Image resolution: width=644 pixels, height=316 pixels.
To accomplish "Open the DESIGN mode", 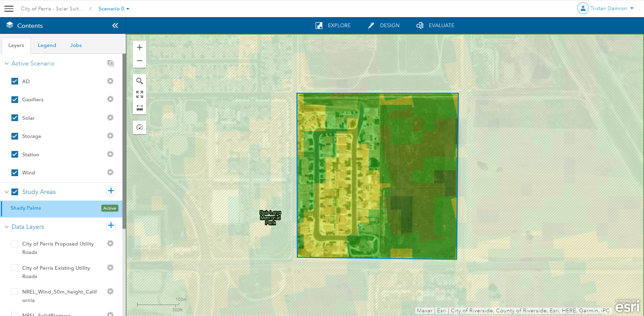I will click(383, 25).
